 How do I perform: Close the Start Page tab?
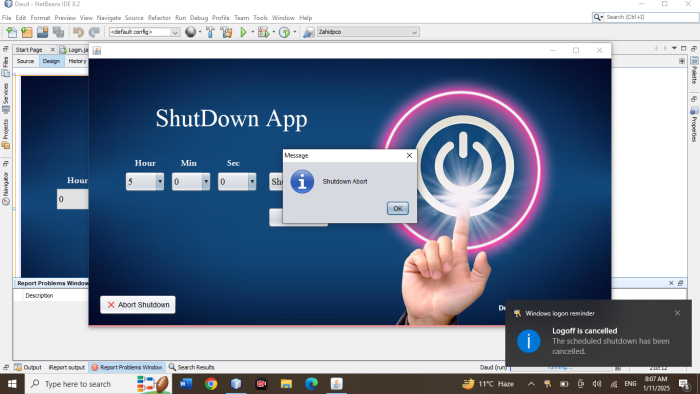[52, 50]
